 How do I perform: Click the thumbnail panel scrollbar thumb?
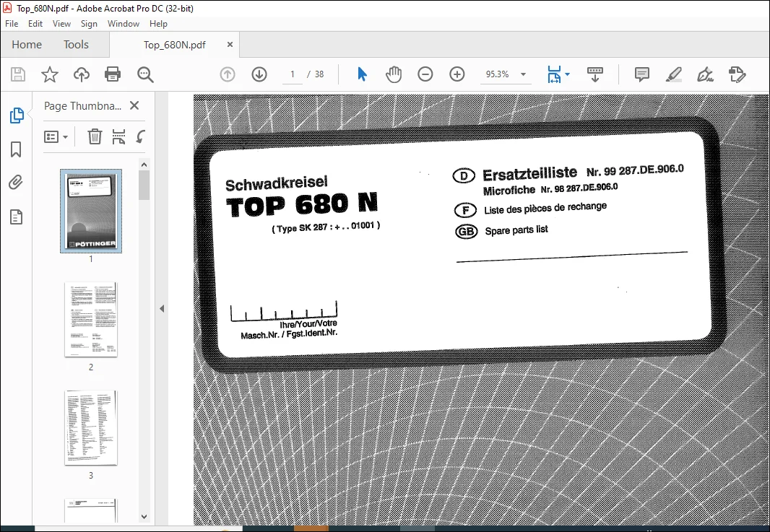pyautogui.click(x=144, y=185)
